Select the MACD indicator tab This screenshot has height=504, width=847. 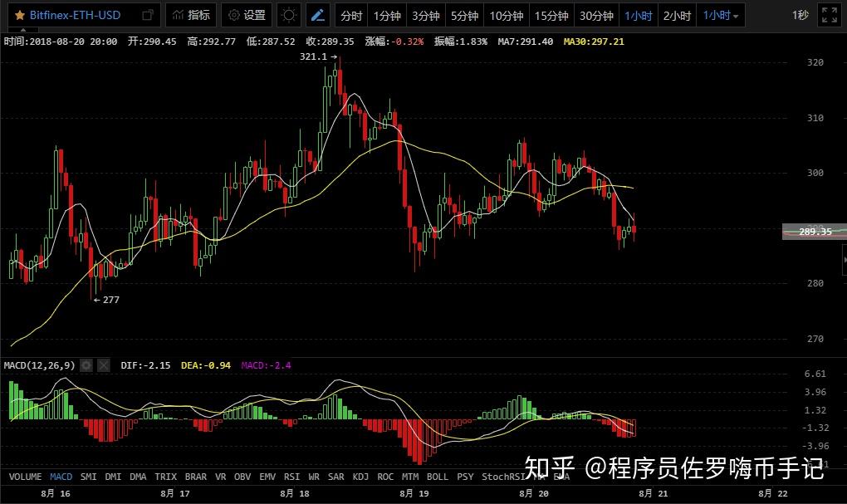(x=61, y=477)
